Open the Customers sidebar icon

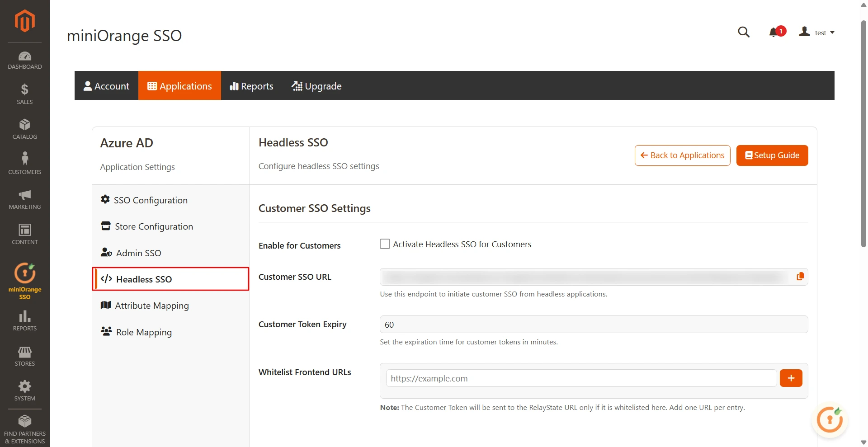24,163
